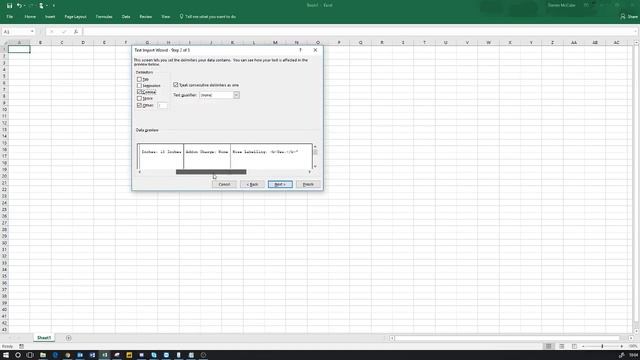
Task: Click the New Sheet plus icon
Action: (68, 338)
